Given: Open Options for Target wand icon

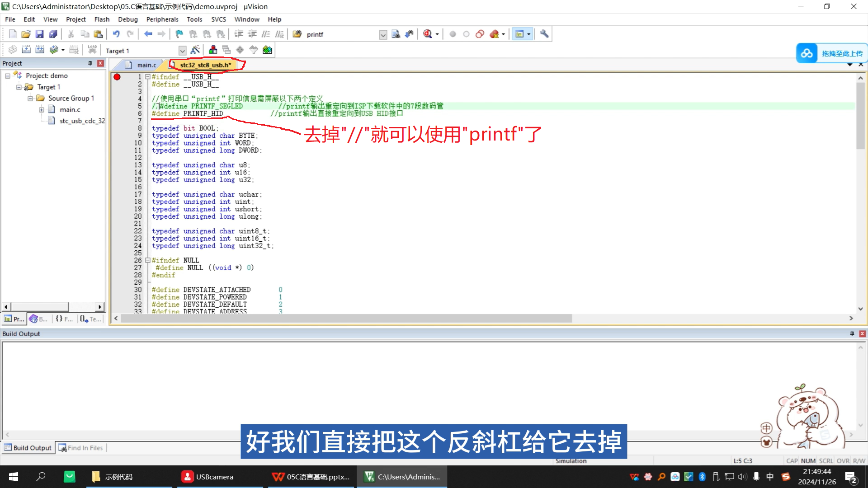Looking at the screenshot, I should coord(195,50).
